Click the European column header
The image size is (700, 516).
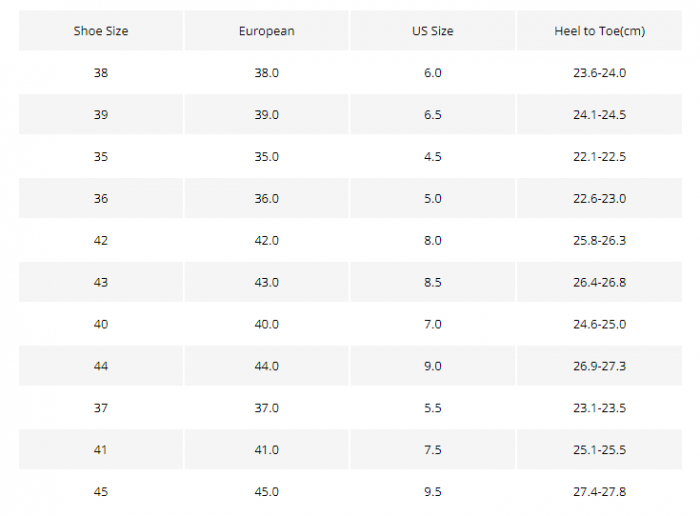[266, 31]
